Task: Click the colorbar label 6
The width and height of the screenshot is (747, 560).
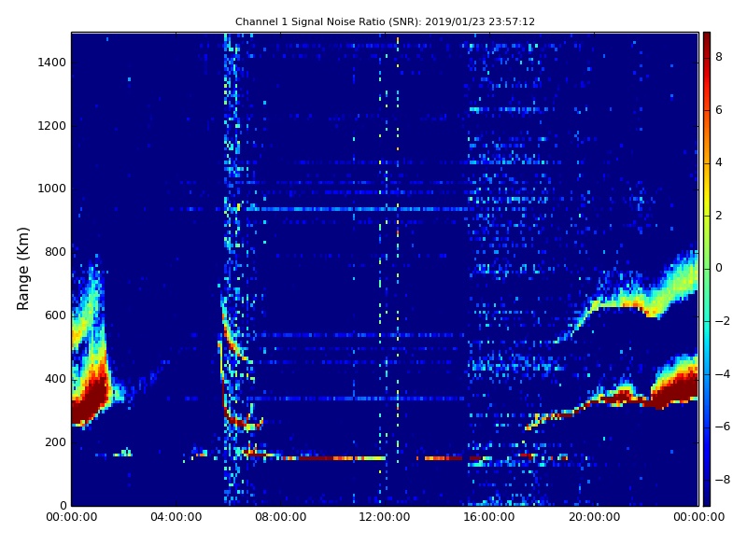Action: [719, 110]
